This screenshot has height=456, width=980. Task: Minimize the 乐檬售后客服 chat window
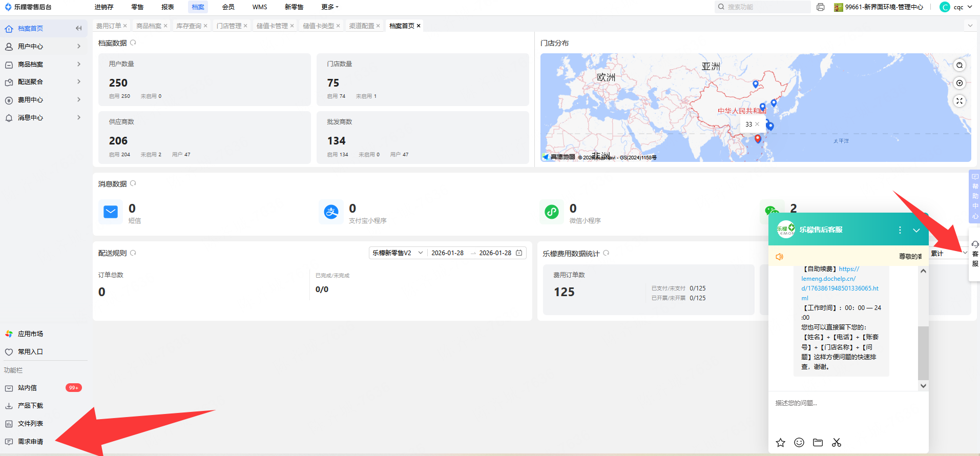916,230
